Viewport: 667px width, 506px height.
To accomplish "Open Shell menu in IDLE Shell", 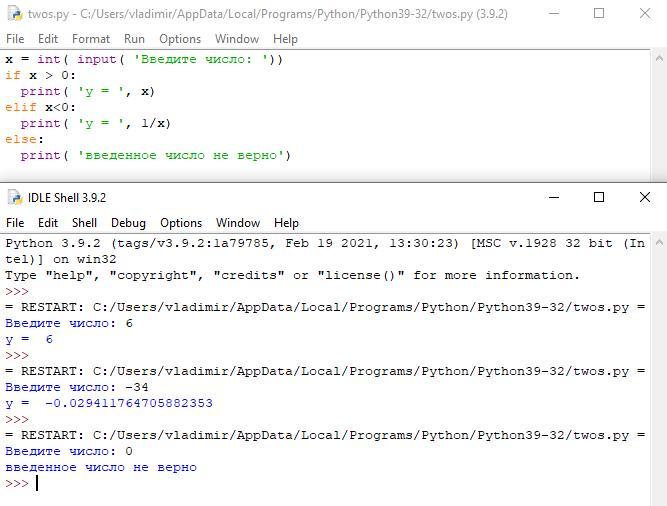I will pyautogui.click(x=84, y=223).
